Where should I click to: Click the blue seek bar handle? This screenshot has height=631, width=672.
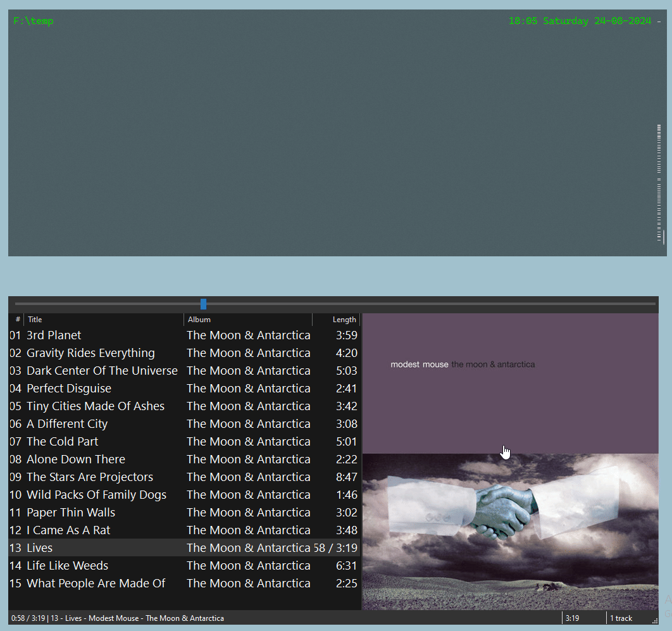203,304
